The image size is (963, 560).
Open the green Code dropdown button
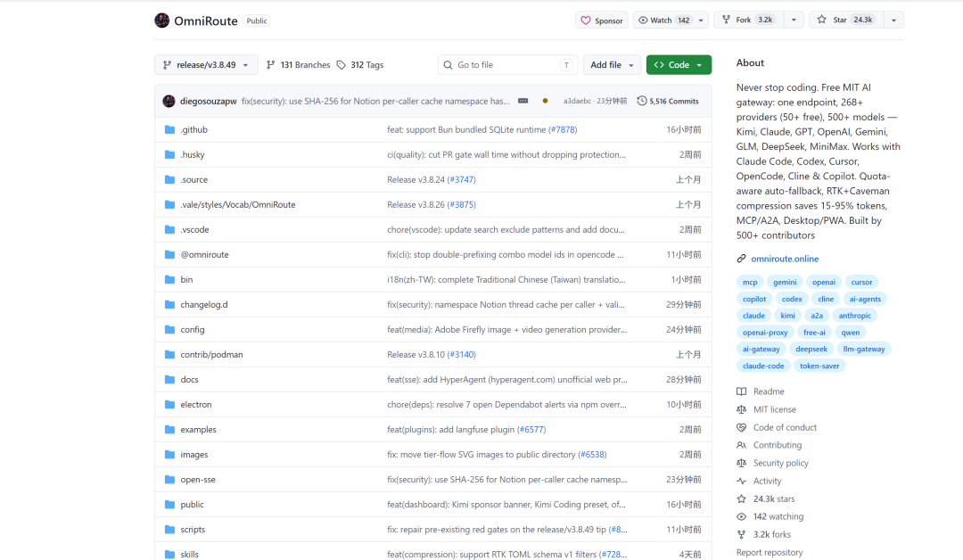[679, 64]
